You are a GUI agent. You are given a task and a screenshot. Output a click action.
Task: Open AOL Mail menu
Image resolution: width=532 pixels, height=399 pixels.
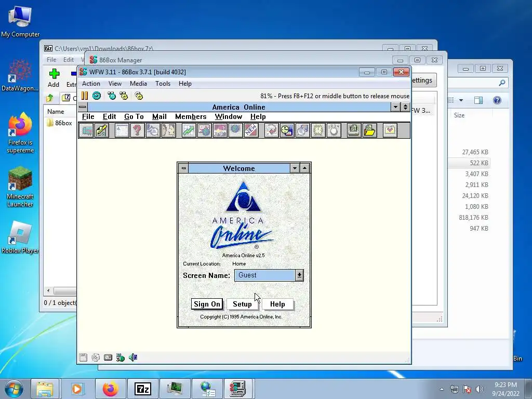[x=159, y=117]
